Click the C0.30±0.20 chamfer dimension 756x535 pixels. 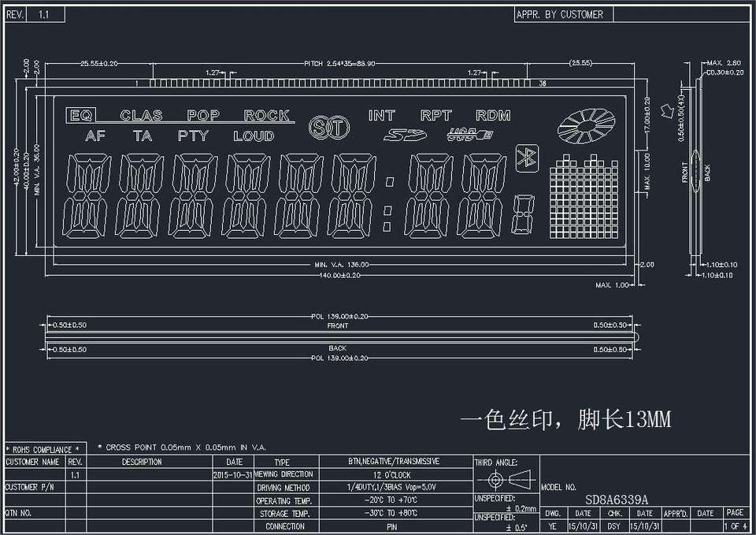pos(724,72)
